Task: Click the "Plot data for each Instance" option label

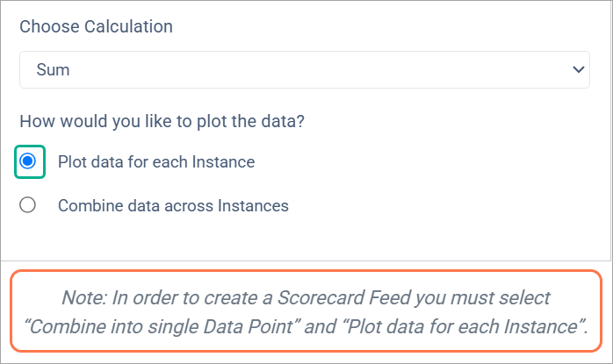Action: [x=156, y=162]
